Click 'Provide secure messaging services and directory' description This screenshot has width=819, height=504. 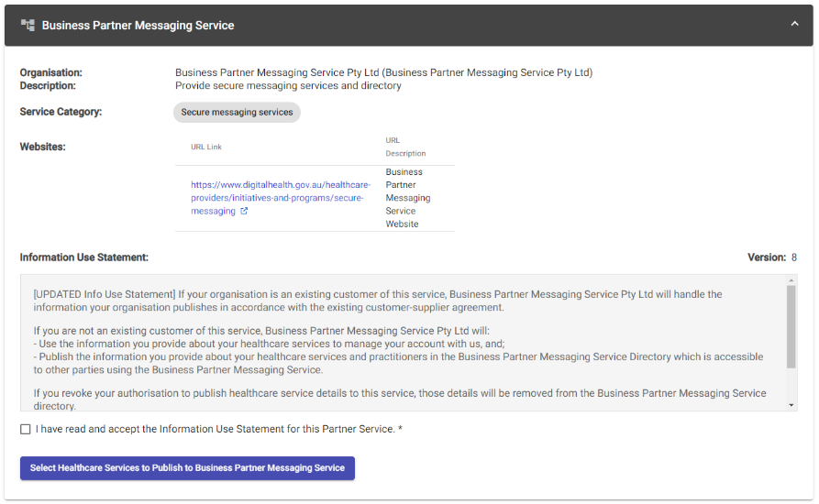coord(288,86)
